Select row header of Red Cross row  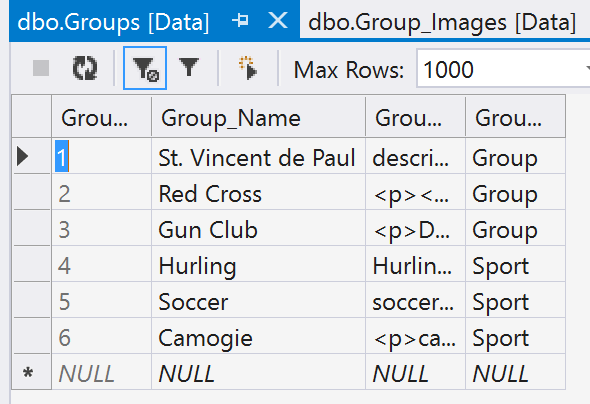click(32, 192)
